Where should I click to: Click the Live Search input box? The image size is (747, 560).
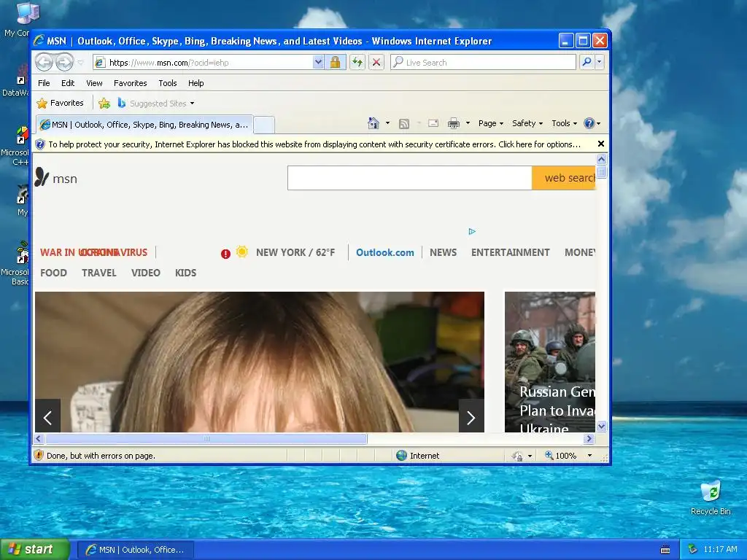(483, 63)
